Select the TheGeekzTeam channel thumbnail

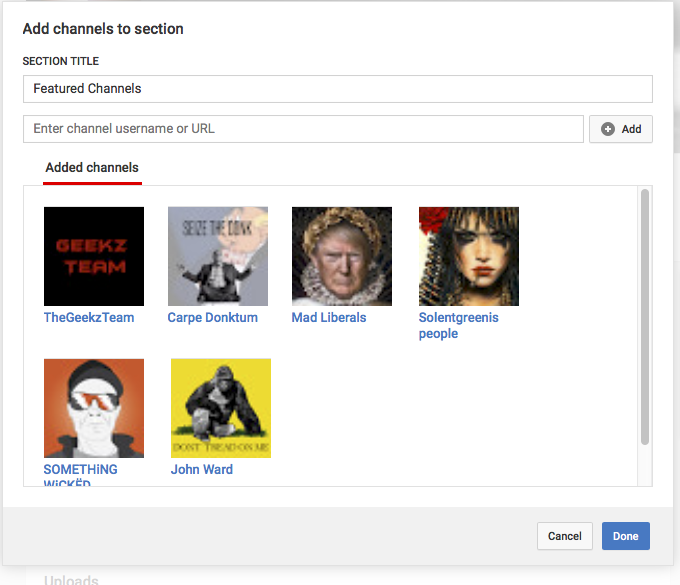tap(94, 256)
